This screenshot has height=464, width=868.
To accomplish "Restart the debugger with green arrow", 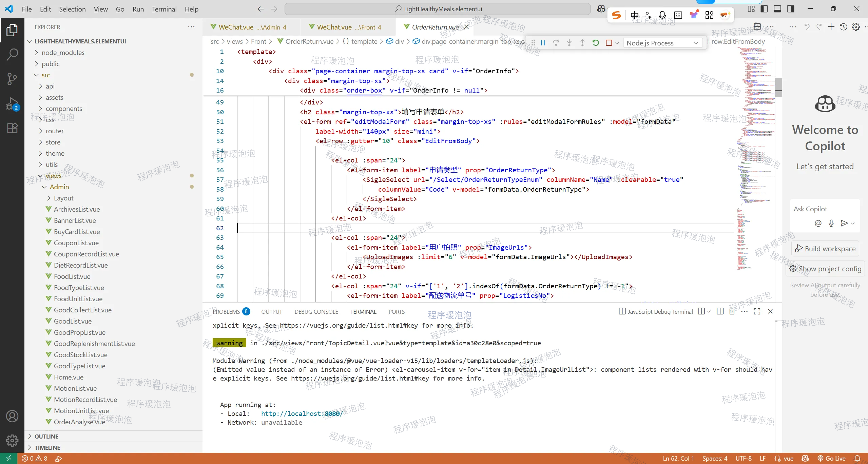I will click(x=596, y=43).
